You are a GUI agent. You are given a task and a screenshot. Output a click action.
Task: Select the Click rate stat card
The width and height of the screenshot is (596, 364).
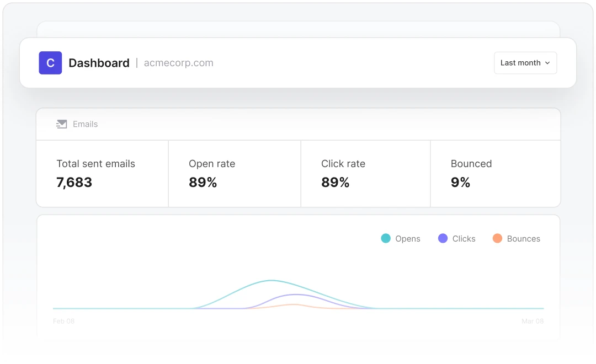[x=365, y=174]
